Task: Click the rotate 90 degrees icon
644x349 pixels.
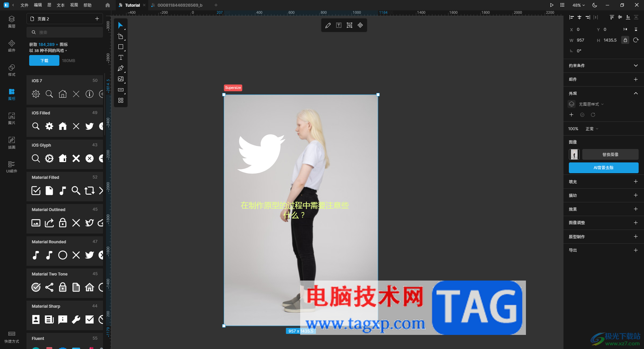Action: pyautogui.click(x=636, y=40)
